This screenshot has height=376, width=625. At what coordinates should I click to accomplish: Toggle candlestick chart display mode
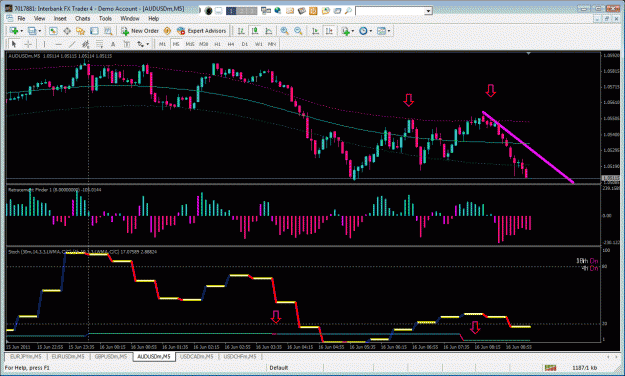tap(255, 31)
